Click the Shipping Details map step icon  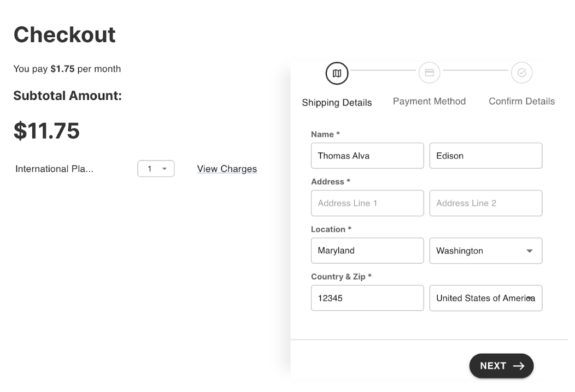click(x=337, y=73)
